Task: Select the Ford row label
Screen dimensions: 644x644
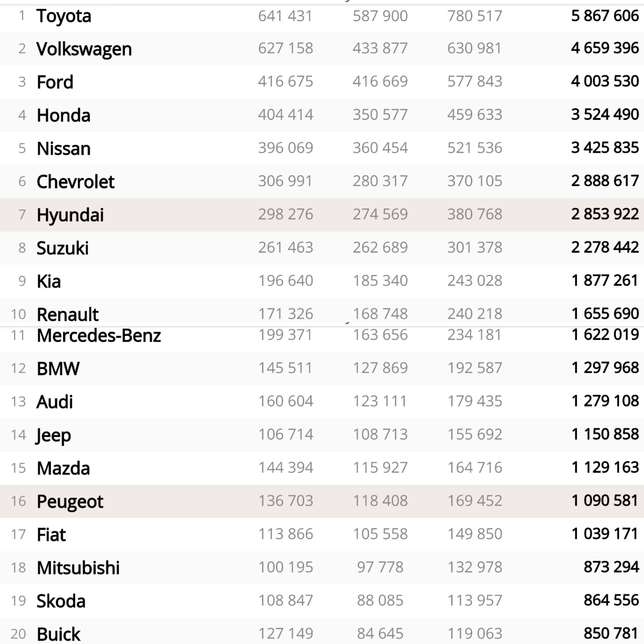Action: (x=55, y=82)
